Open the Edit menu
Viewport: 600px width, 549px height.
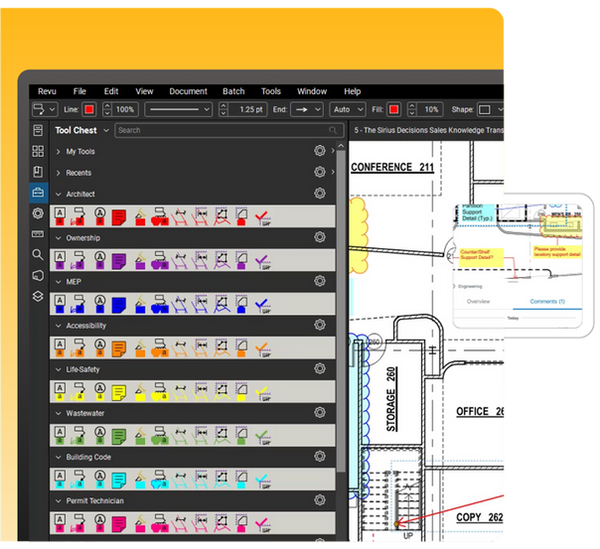click(x=111, y=91)
